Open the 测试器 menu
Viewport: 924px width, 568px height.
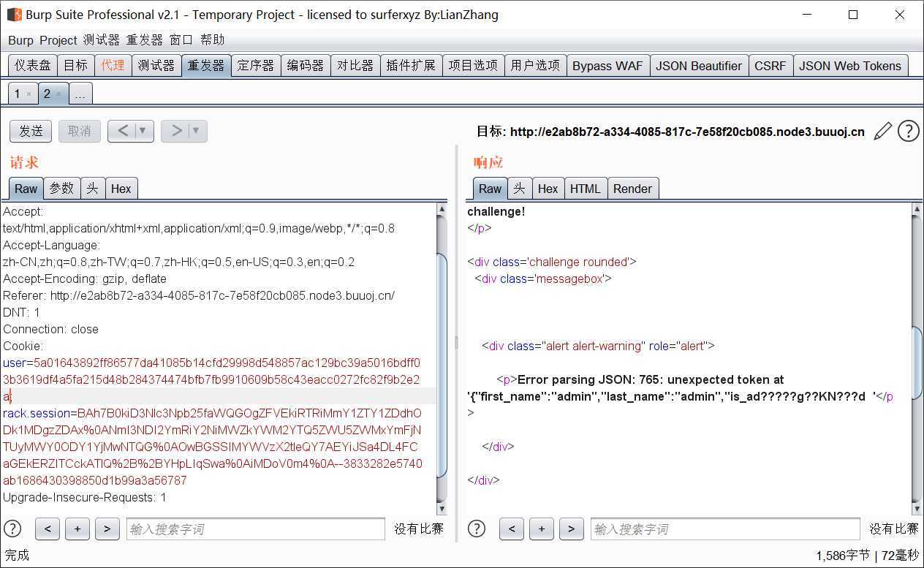[101, 40]
